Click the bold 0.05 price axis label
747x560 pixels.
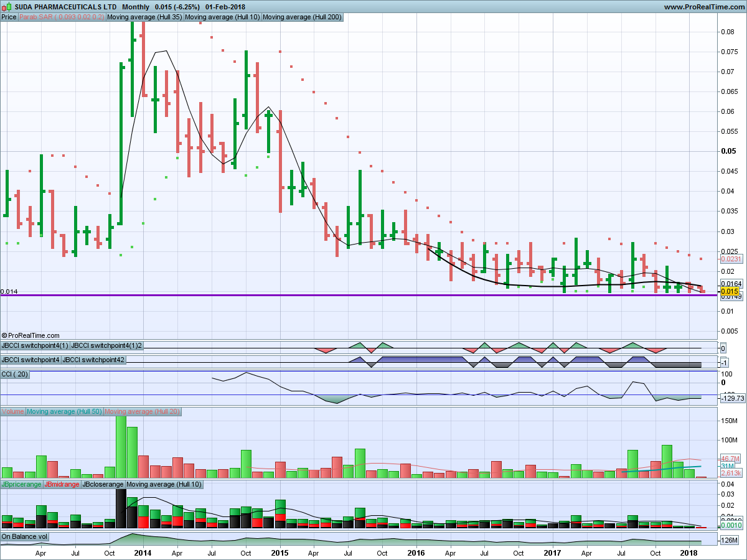tap(728, 151)
